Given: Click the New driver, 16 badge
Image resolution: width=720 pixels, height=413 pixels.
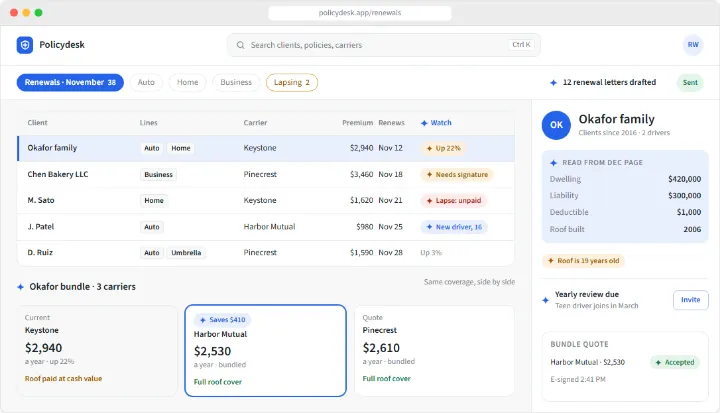Looking at the screenshot, I should (454, 227).
